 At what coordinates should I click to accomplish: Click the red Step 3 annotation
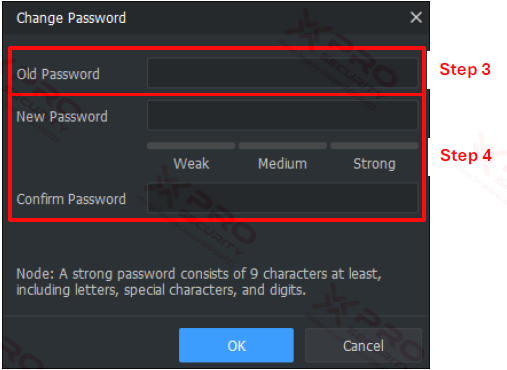point(465,70)
